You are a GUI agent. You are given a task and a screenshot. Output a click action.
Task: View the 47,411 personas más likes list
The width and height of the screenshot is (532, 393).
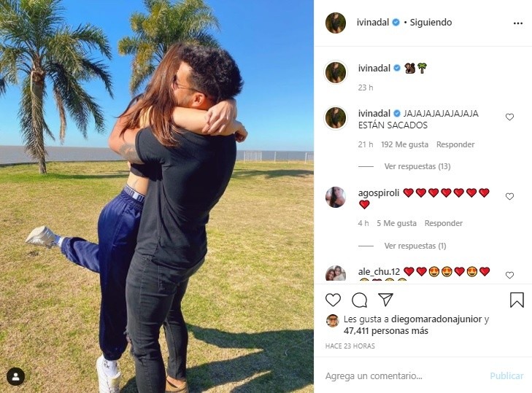tap(386, 331)
